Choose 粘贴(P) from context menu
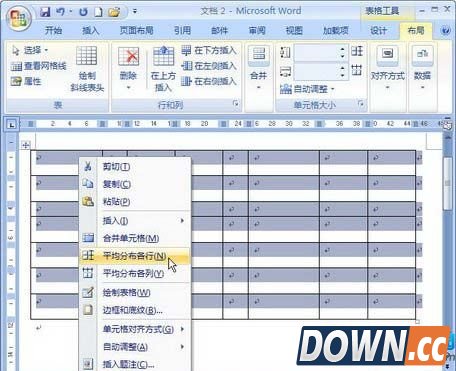Screen dimensions: 456x371 pyautogui.click(x=135, y=202)
